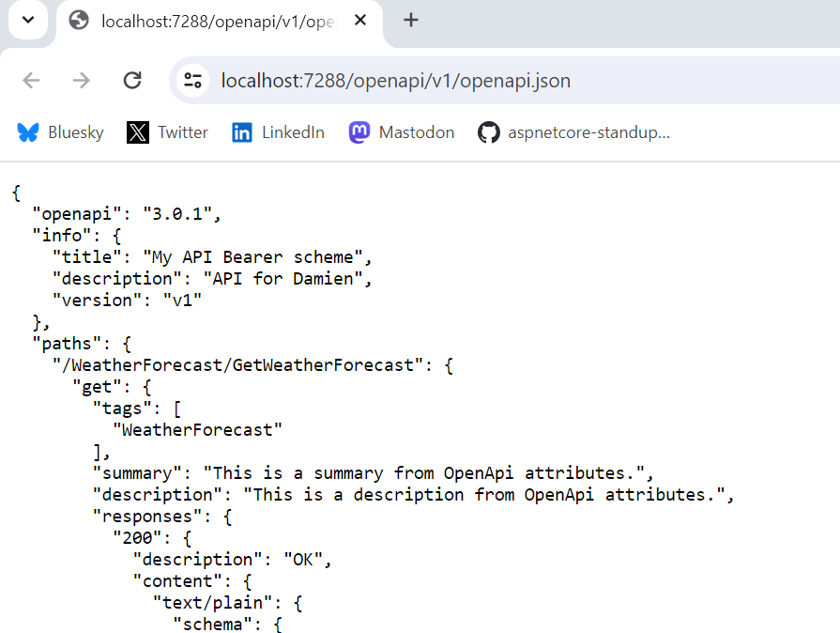Select the localhost:7288 openapi browser tab
Screen dimensions: 840x633
tap(206, 21)
